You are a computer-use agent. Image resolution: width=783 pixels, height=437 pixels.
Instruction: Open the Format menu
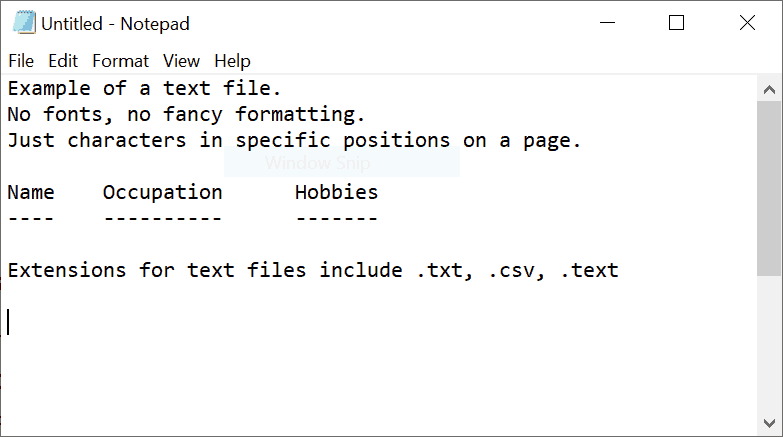[120, 61]
